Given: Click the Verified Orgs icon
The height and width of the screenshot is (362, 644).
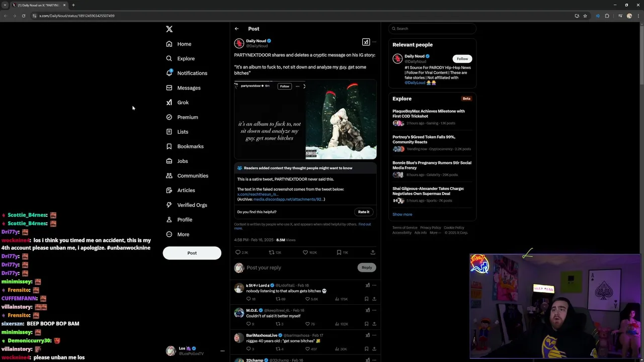Looking at the screenshot, I should pyautogui.click(x=169, y=205).
